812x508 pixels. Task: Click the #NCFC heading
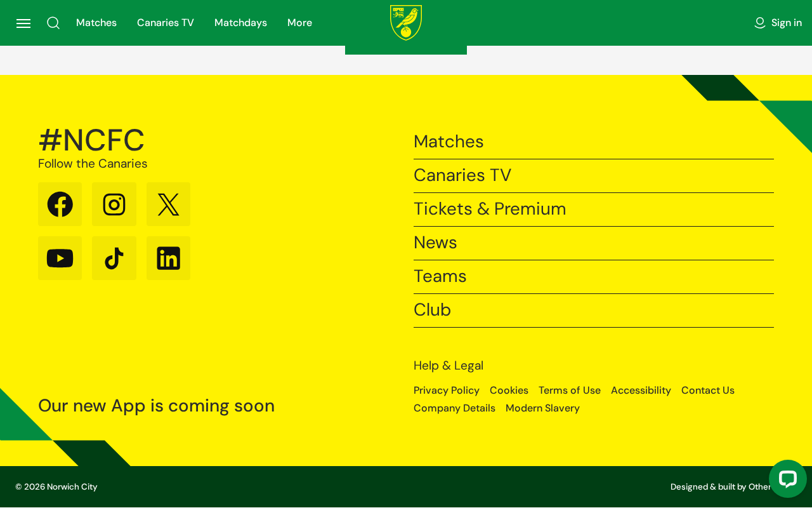pos(91,140)
